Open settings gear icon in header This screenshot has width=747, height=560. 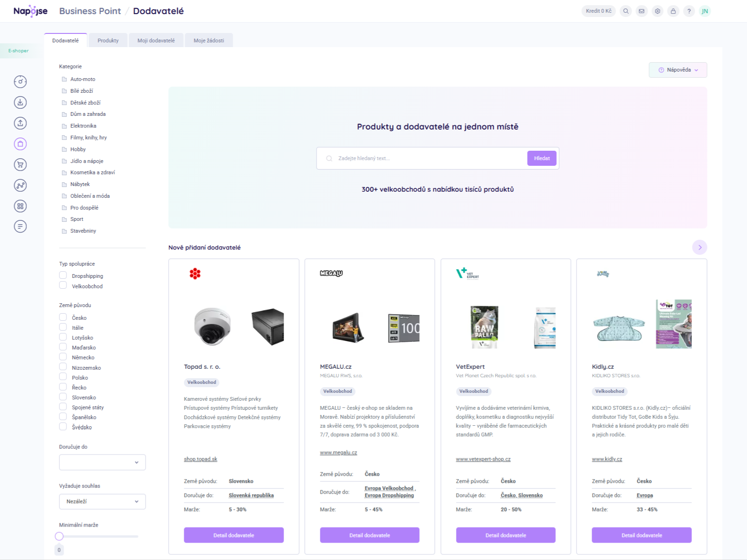tap(658, 11)
